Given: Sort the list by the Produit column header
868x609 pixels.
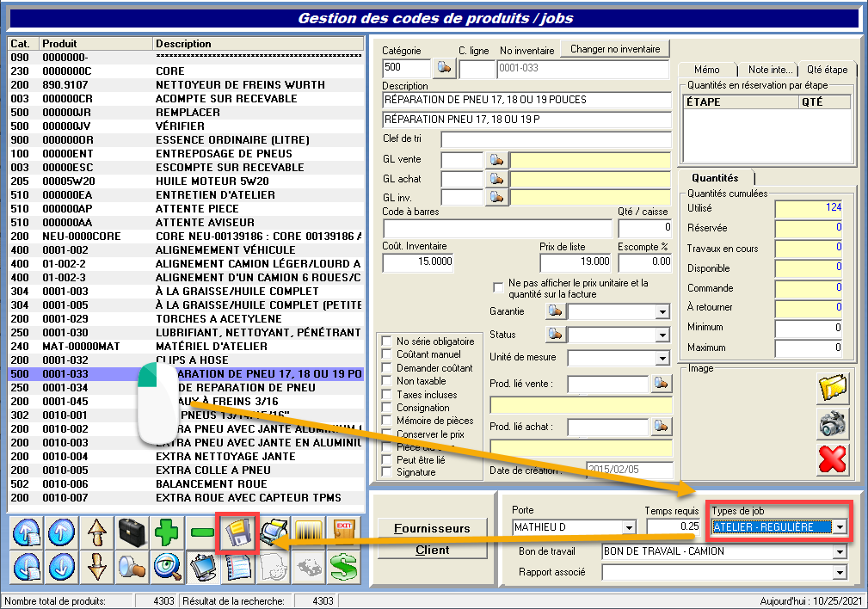Looking at the screenshot, I should pyautogui.click(x=96, y=44).
